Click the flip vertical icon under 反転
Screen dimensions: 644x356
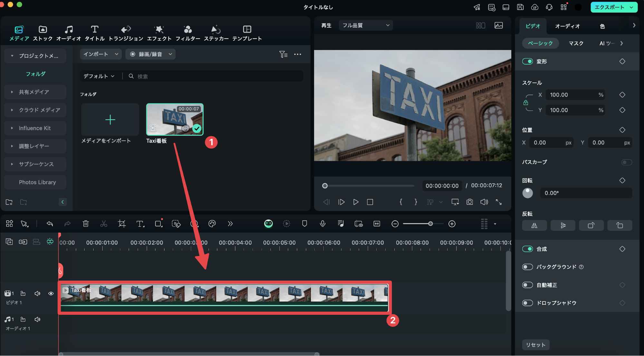click(x=563, y=225)
